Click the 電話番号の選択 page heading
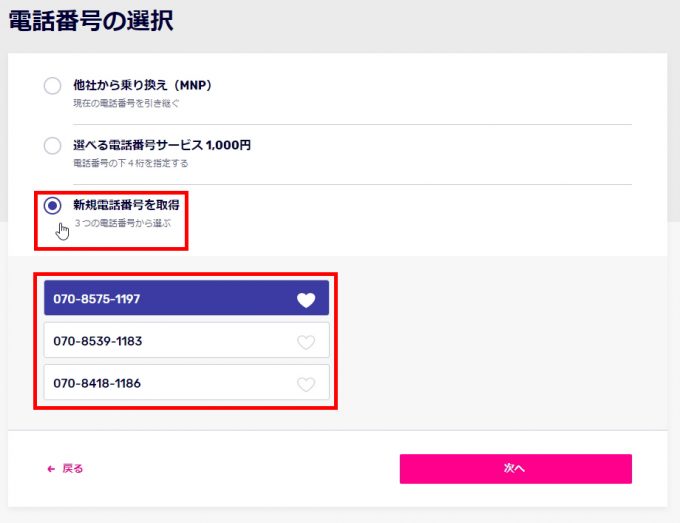 click(x=91, y=21)
